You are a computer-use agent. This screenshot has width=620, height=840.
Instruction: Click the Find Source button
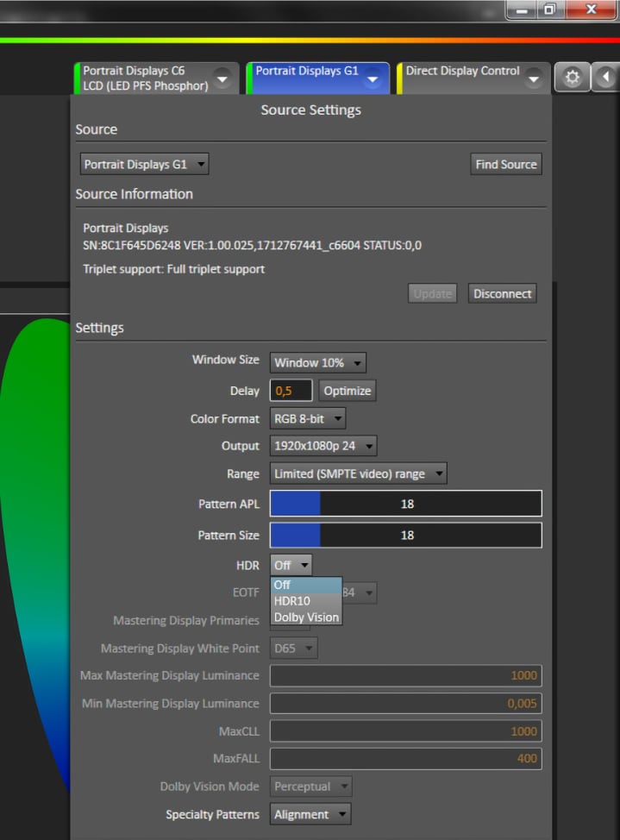(506, 164)
